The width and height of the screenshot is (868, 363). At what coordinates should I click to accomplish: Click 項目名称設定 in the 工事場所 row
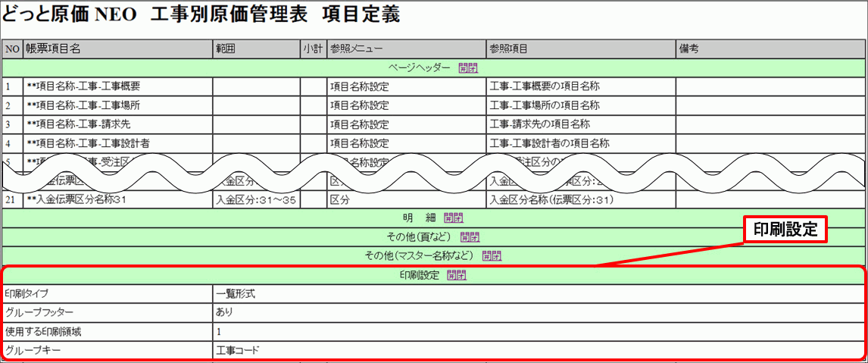pos(406,105)
